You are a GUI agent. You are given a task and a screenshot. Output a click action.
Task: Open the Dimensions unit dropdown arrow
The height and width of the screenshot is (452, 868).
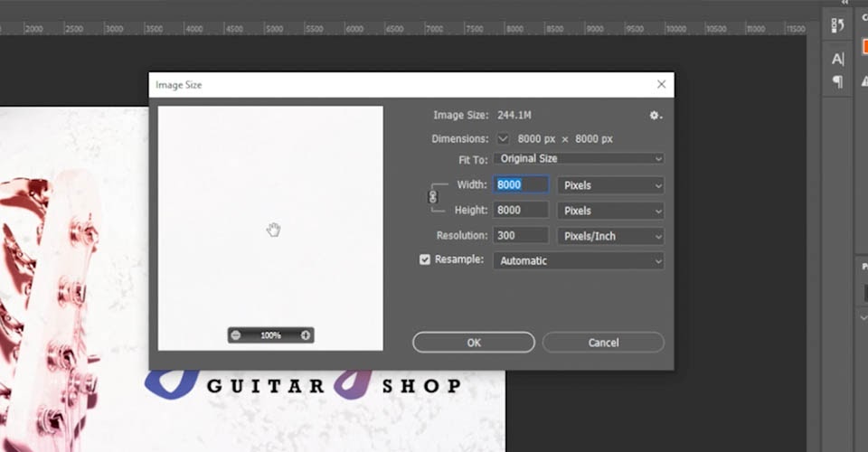tap(503, 139)
